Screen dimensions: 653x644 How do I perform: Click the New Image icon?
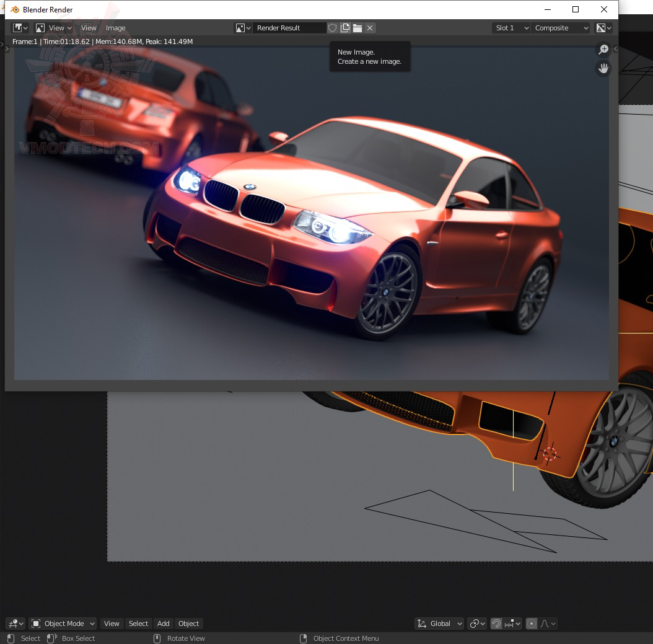pos(345,28)
